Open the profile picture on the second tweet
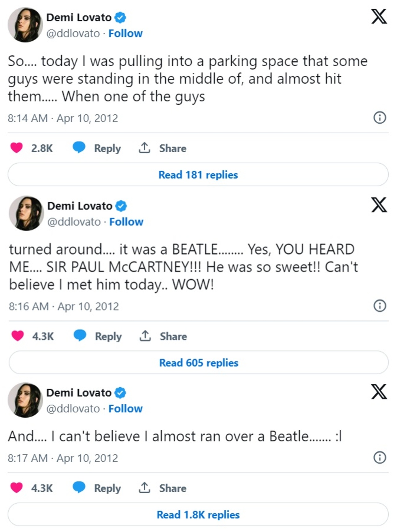 [x=26, y=213]
